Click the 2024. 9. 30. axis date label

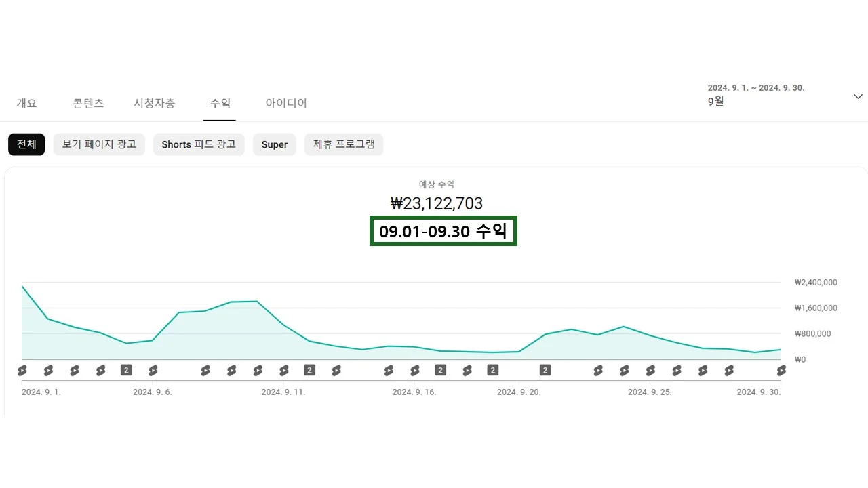[x=759, y=392]
